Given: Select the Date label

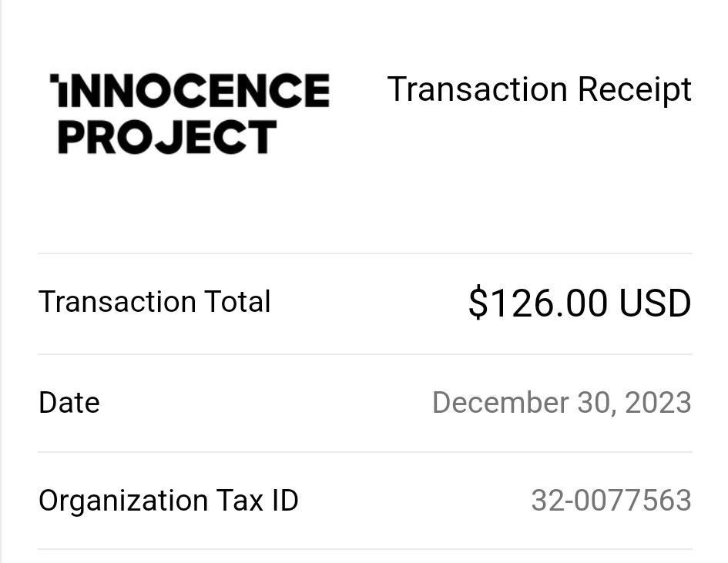Looking at the screenshot, I should [x=69, y=402].
